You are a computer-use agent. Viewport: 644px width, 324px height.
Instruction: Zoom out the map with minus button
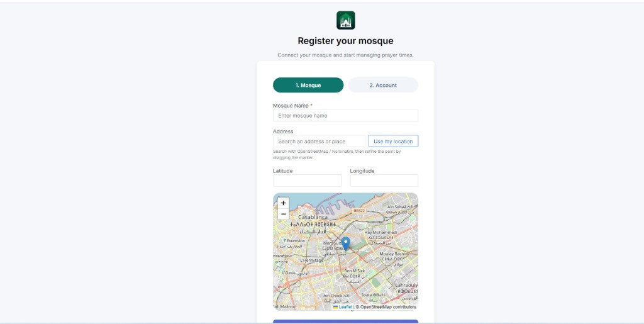tap(284, 214)
